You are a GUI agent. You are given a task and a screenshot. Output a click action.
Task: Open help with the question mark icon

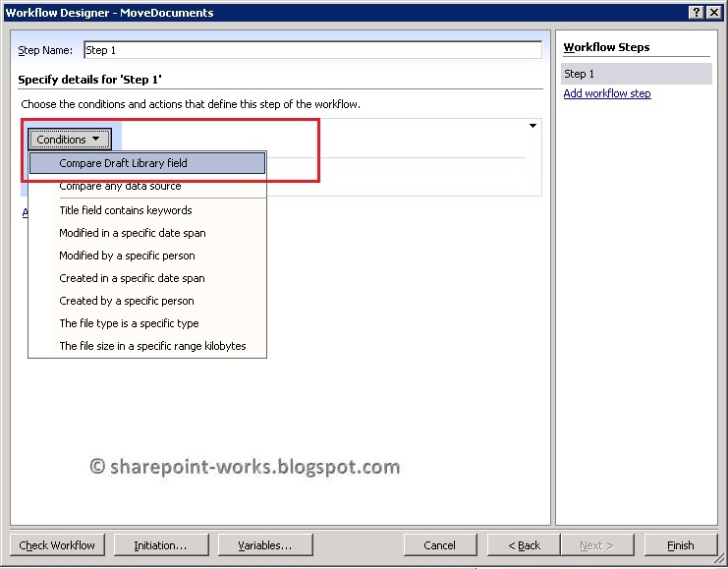click(696, 13)
